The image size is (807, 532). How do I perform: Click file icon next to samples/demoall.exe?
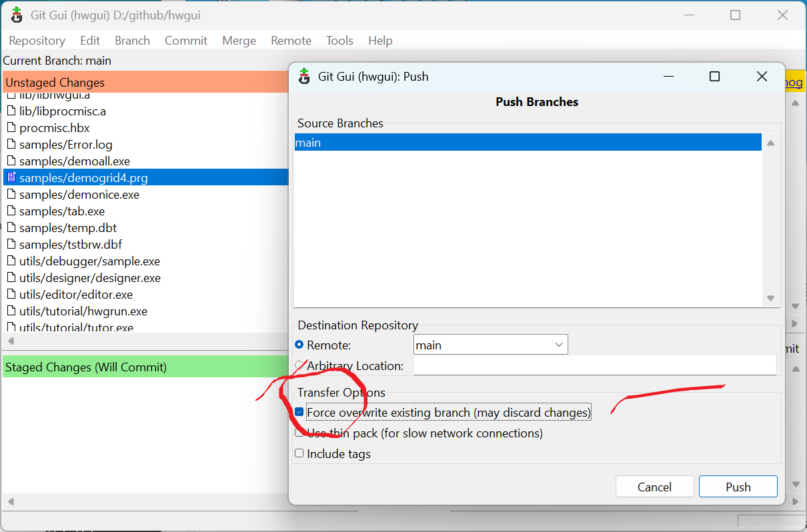point(11,161)
